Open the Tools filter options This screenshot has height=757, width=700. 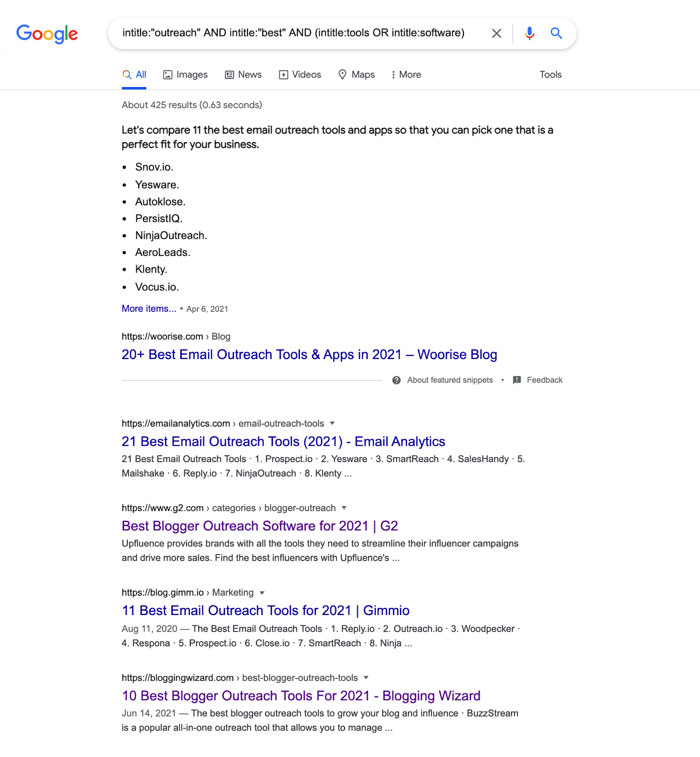(x=550, y=75)
